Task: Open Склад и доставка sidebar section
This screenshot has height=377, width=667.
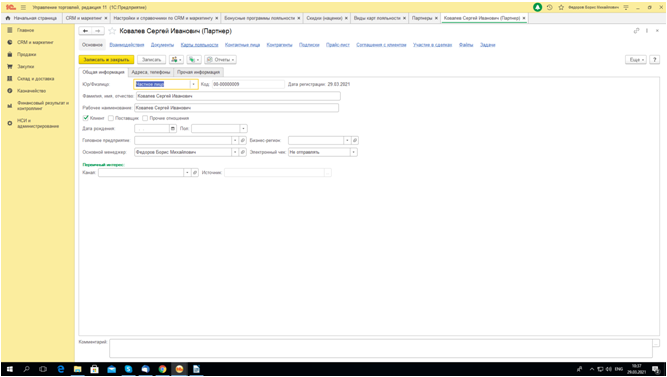Action: coord(35,79)
